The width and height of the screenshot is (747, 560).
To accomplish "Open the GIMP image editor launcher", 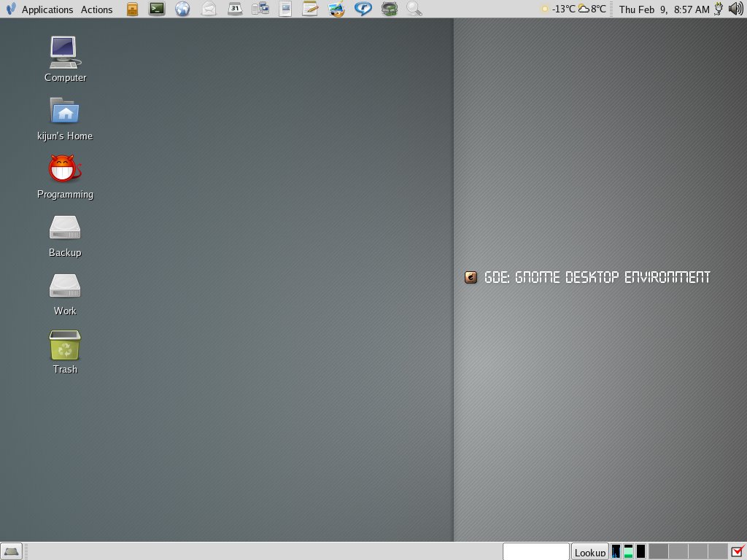I will [336, 9].
